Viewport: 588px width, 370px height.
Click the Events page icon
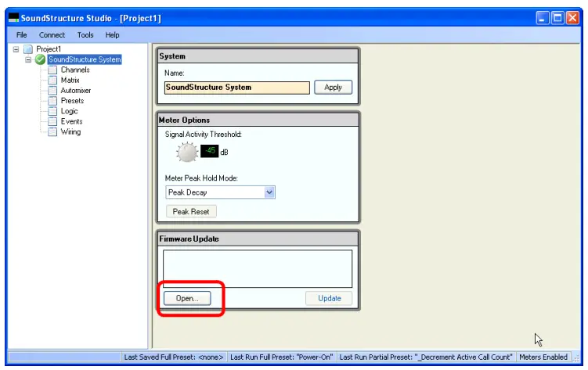pos(52,122)
